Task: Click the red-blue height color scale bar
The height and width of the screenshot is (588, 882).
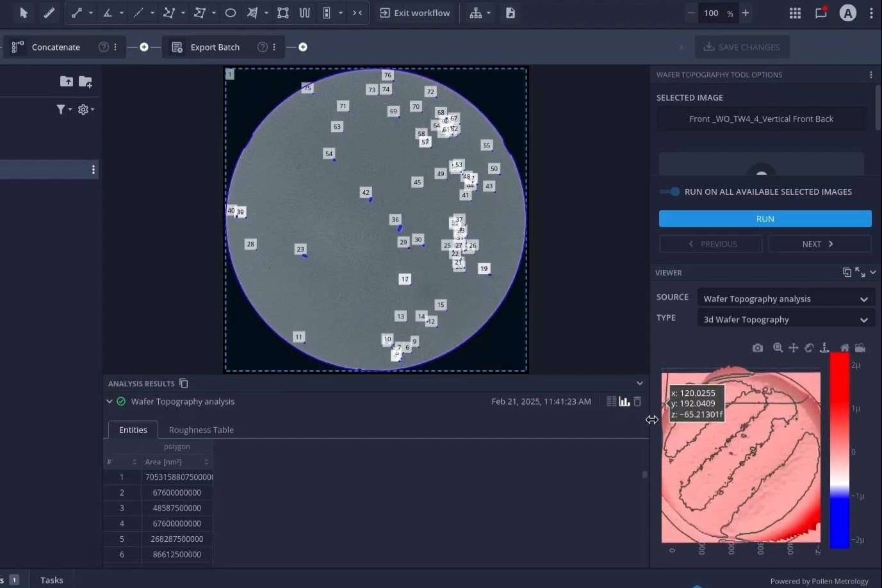Action: click(840, 450)
